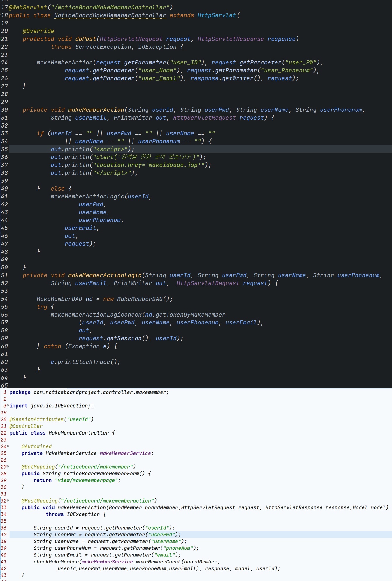Click line number 35 in the upper editor gutter
Image resolution: width=392 pixels, height=581 pixels.
(x=4, y=149)
